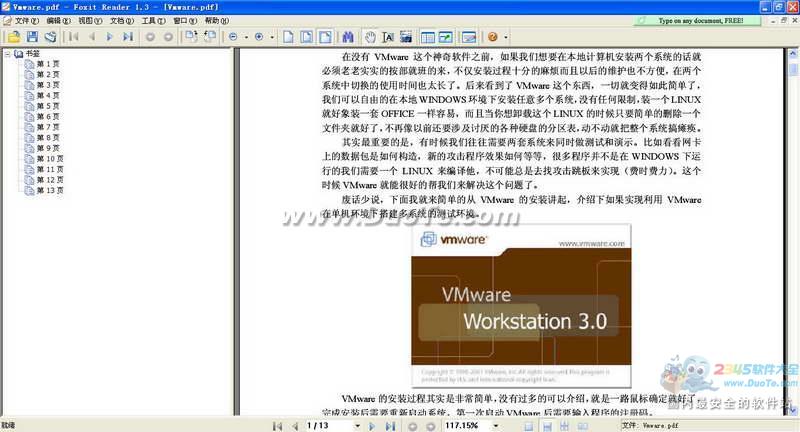The image size is (800, 432).
Task: Open the 视图 menu
Action: [x=90, y=20]
